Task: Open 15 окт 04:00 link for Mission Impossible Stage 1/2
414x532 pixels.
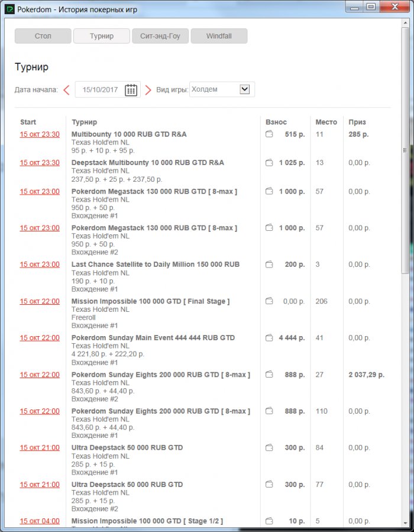Action: coord(40,521)
